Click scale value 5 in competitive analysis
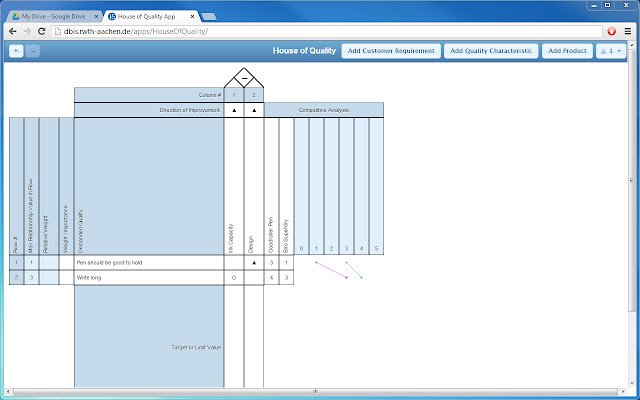Image resolution: width=640 pixels, height=400 pixels. click(376, 249)
